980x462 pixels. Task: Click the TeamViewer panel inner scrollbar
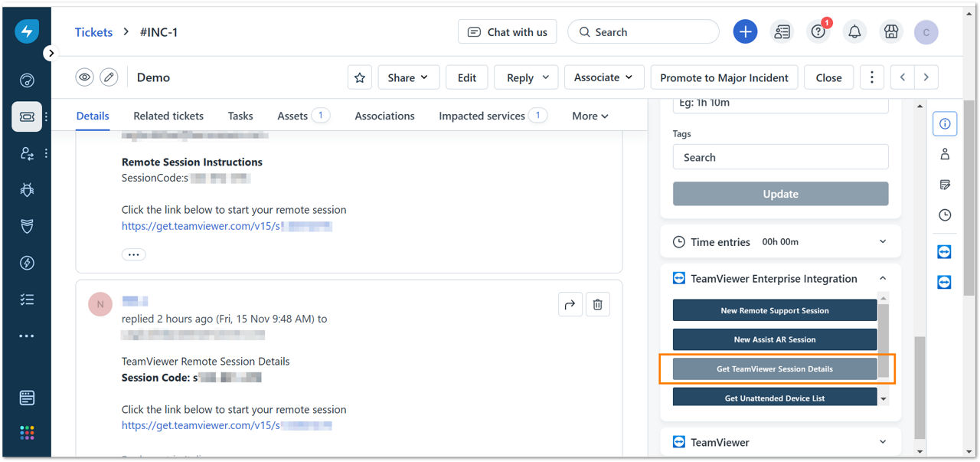click(x=884, y=341)
